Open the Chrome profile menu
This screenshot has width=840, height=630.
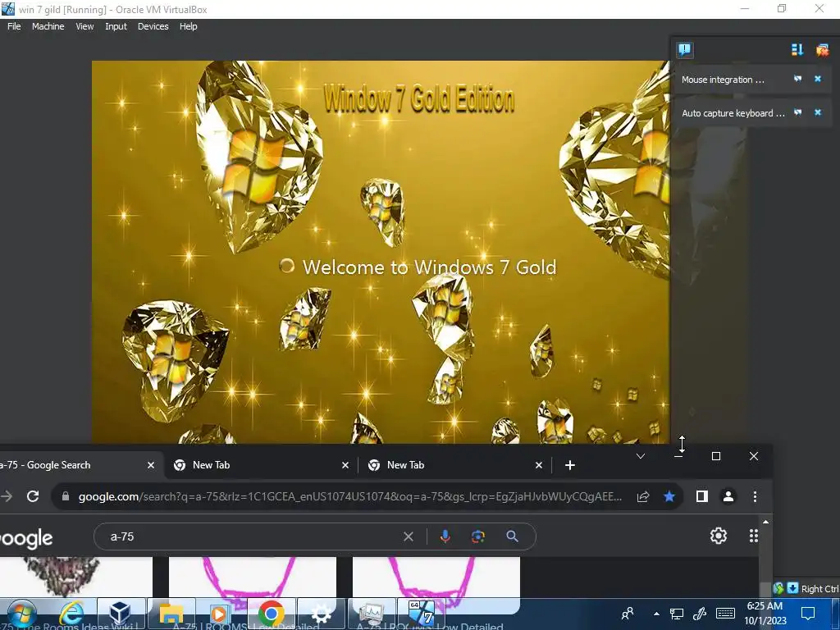[x=728, y=496]
